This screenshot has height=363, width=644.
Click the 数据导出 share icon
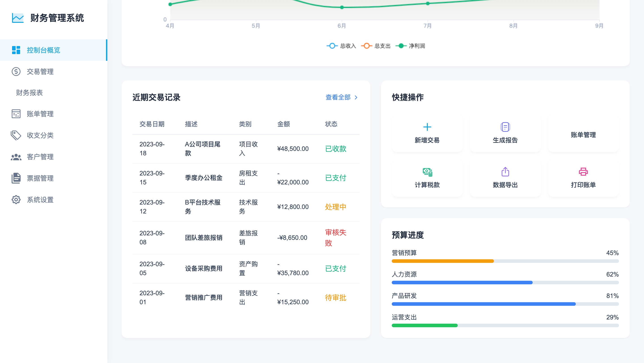505,172
